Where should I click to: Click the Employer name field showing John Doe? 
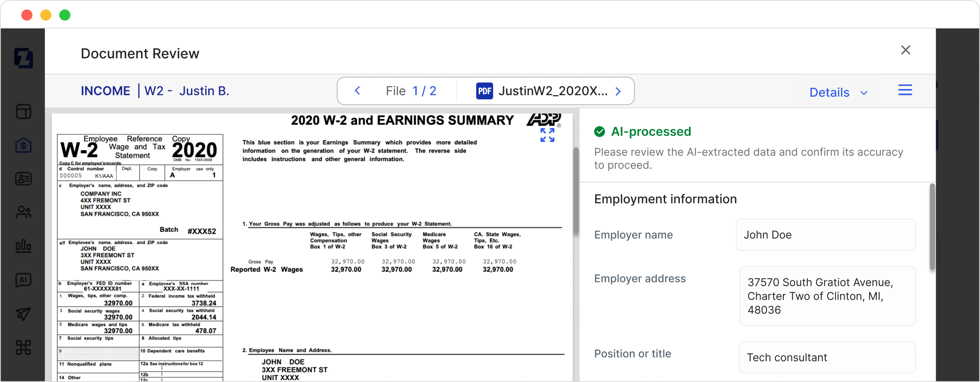coord(825,235)
